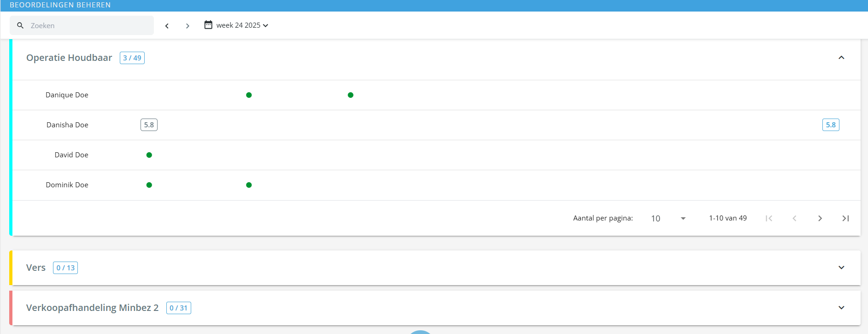Select the Operatie Houdbaar heading
The width and height of the screenshot is (868, 334).
[69, 58]
